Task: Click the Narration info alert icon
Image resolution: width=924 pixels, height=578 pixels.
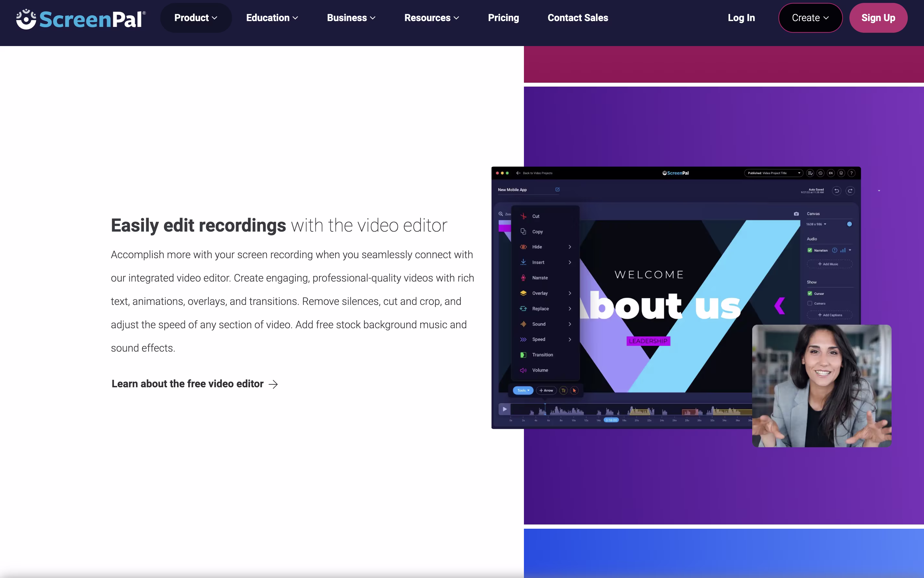Action: pyautogui.click(x=835, y=250)
